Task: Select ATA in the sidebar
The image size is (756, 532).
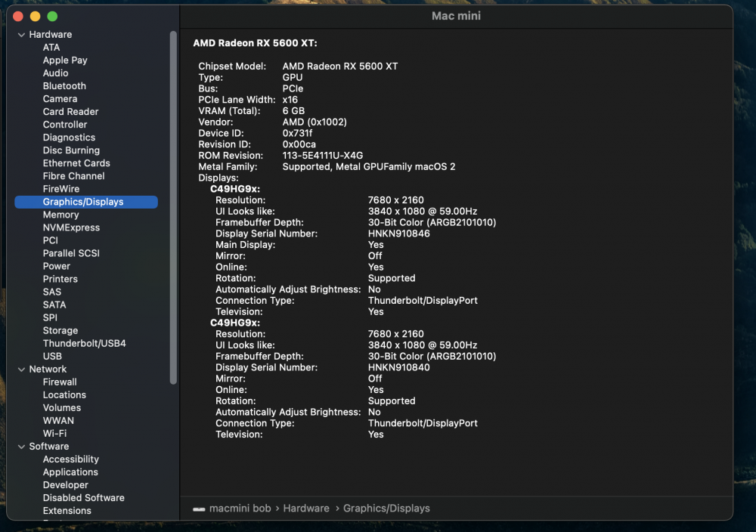Action: (x=51, y=47)
